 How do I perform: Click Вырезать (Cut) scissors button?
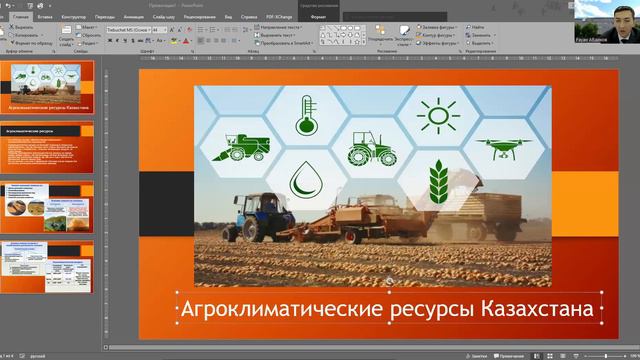(x=22, y=27)
